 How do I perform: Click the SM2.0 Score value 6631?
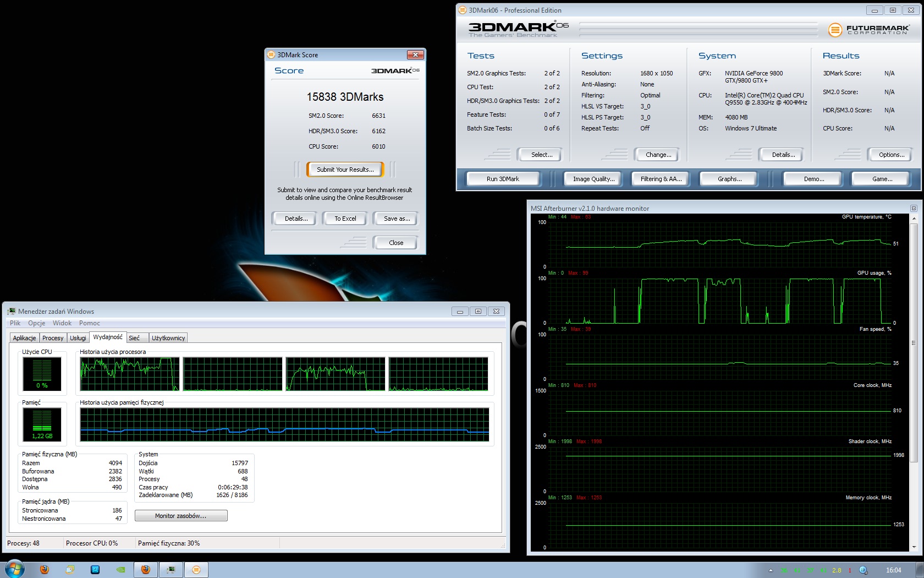(378, 116)
